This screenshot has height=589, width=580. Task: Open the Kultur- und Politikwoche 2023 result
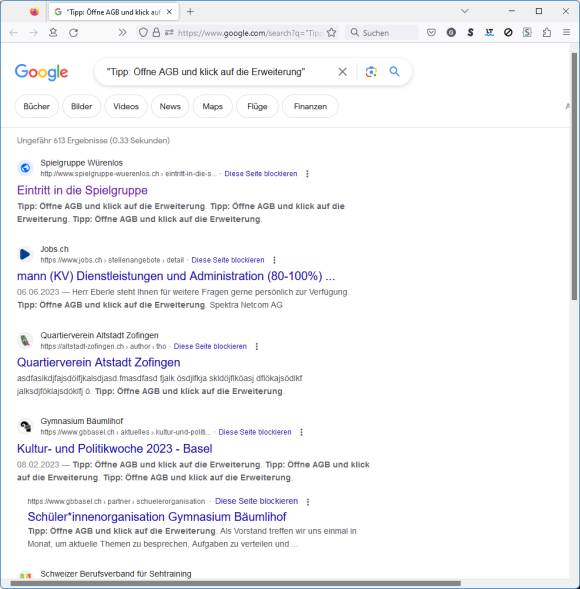click(x=115, y=449)
